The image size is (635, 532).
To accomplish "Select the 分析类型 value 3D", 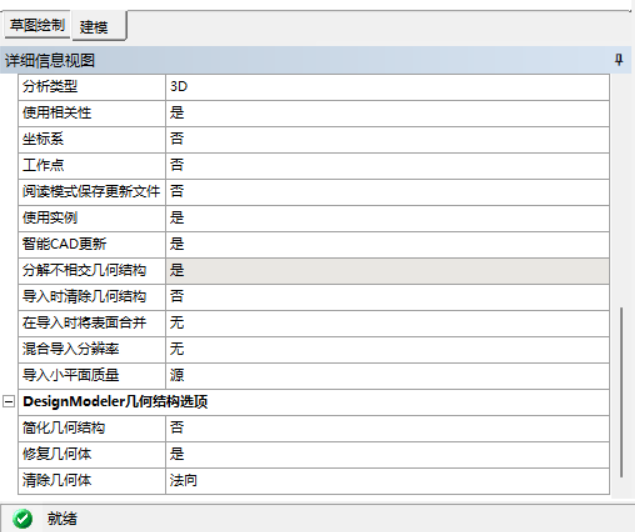I will [x=388, y=87].
